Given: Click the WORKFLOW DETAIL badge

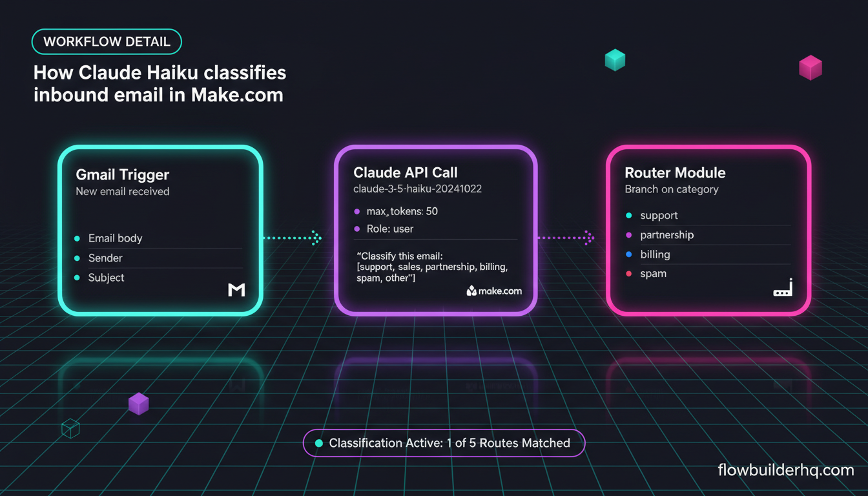Looking at the screenshot, I should pos(107,42).
